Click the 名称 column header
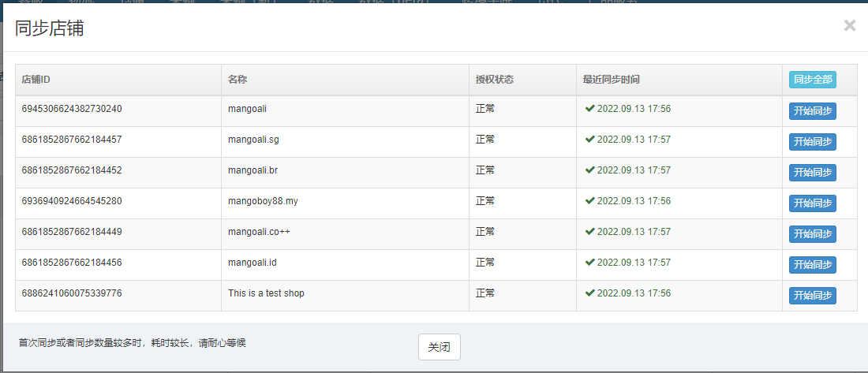 [238, 80]
